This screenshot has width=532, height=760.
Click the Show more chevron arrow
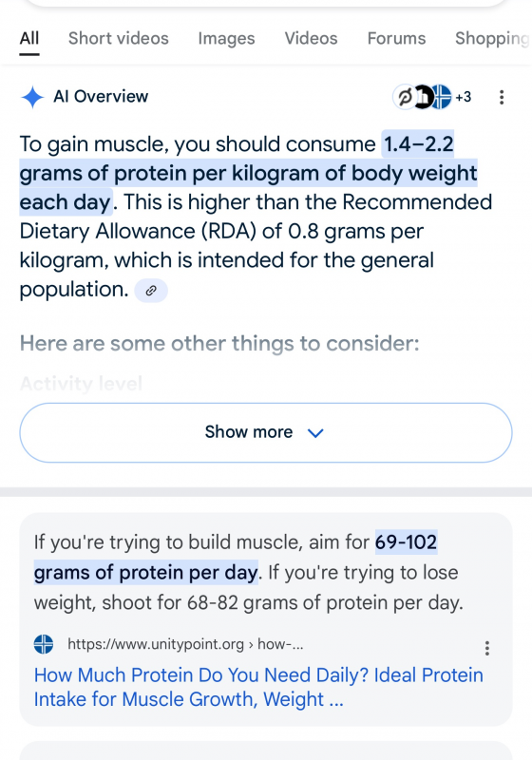coord(315,433)
